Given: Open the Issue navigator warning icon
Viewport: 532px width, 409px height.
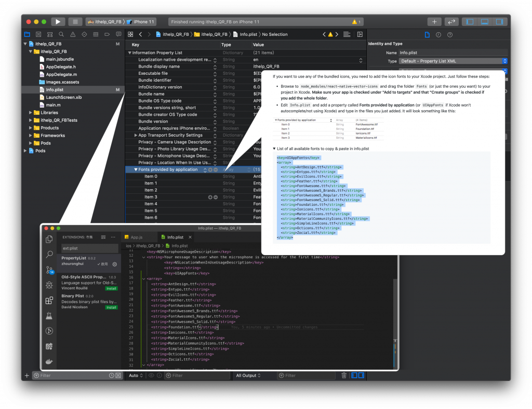Looking at the screenshot, I should [x=73, y=34].
